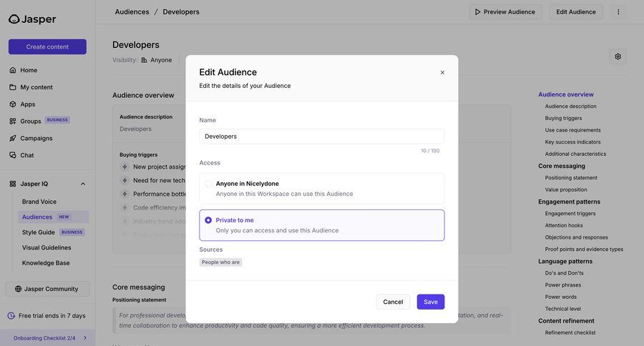Jump to Do's and Don'ts in outline
644x346 pixels.
pyautogui.click(x=564, y=273)
